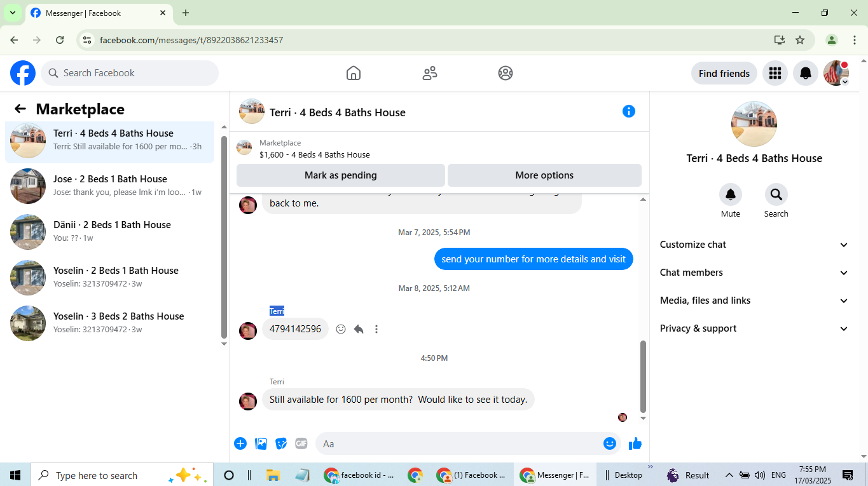Open the Groups icon in top navigation
The width and height of the screenshot is (868, 486).
[506, 73]
